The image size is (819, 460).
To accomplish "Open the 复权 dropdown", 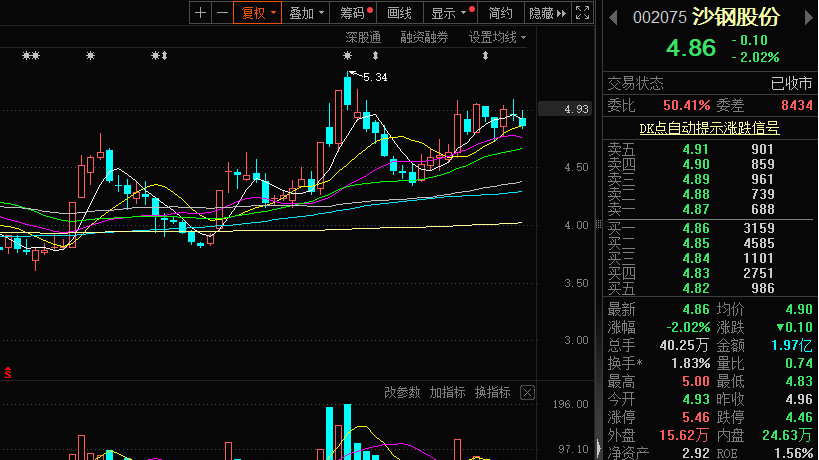I will pos(258,13).
